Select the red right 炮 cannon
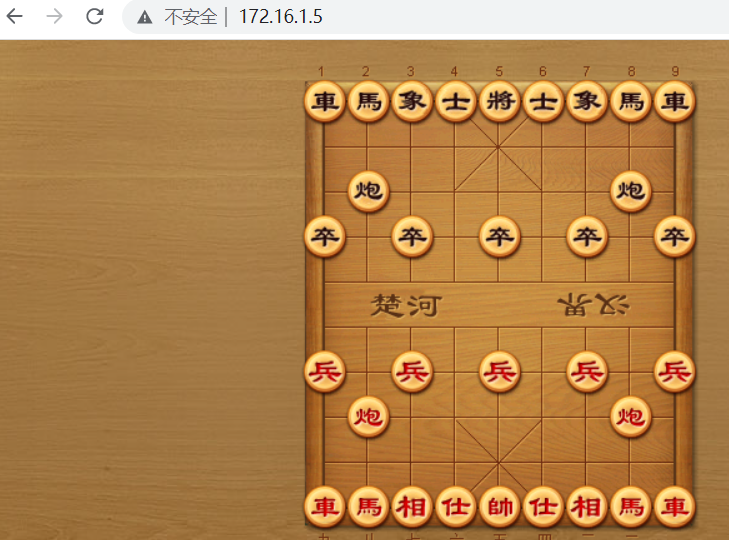Image resolution: width=729 pixels, height=540 pixels. [631, 417]
